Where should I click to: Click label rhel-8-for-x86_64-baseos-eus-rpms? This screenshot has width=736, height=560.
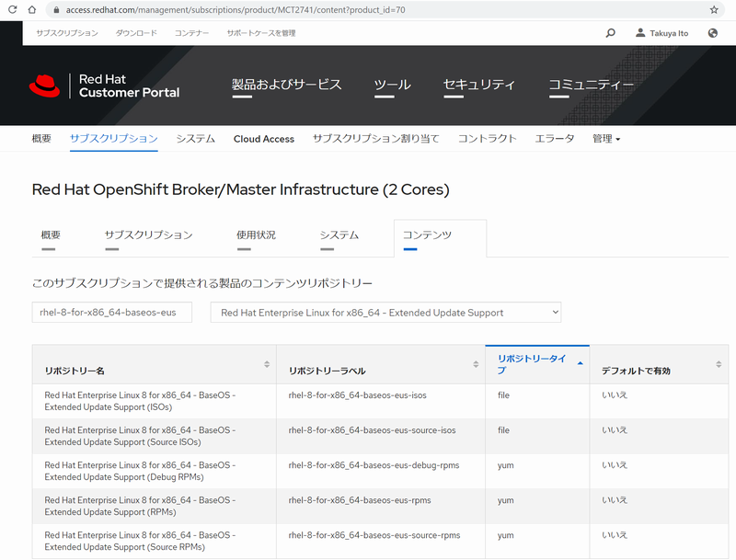pos(360,500)
